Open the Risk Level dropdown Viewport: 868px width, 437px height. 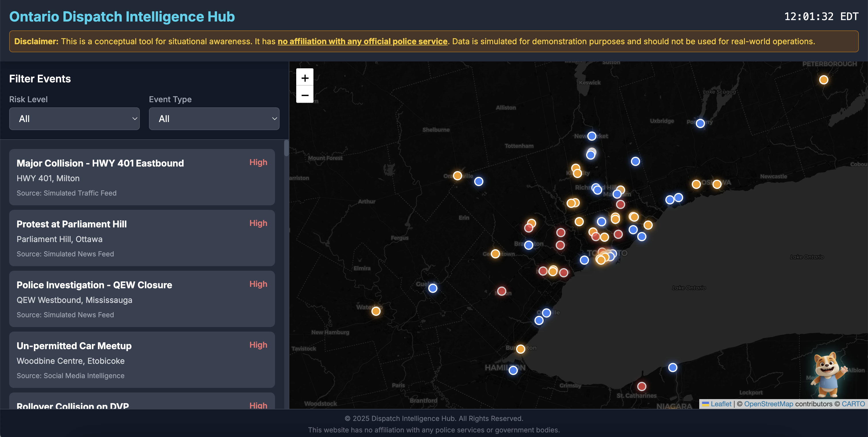pyautogui.click(x=74, y=119)
